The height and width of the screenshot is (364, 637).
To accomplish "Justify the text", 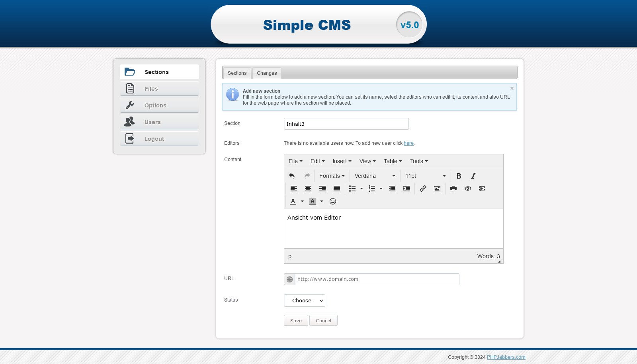I will point(337,189).
